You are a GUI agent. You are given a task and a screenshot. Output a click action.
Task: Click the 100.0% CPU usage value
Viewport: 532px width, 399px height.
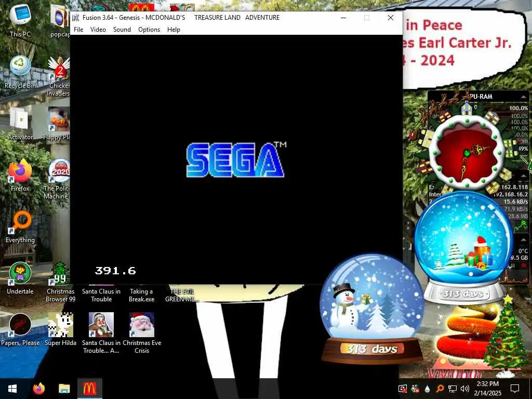click(x=518, y=108)
